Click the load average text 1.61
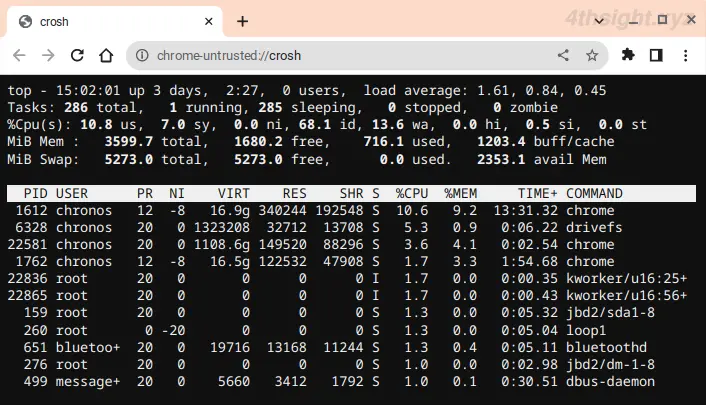706x405 pixels. 493,91
